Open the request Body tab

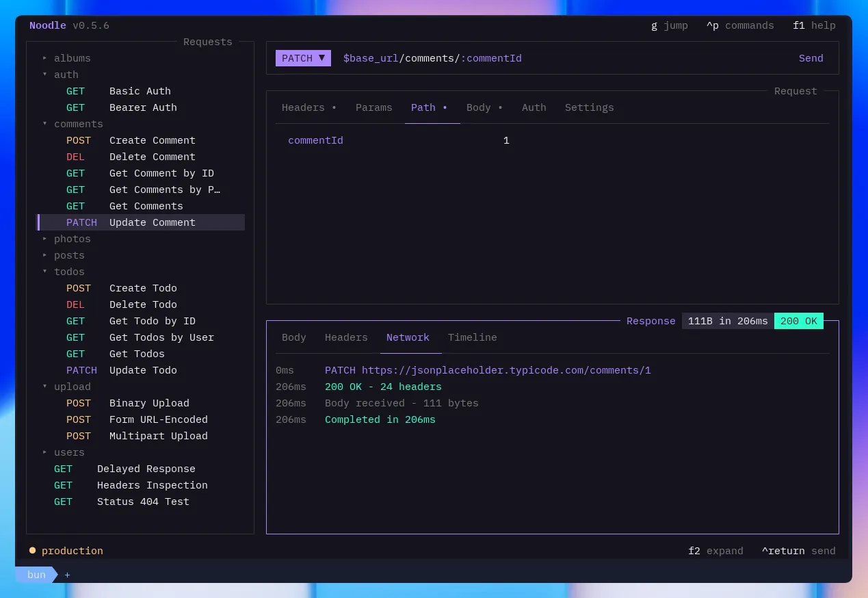(485, 107)
